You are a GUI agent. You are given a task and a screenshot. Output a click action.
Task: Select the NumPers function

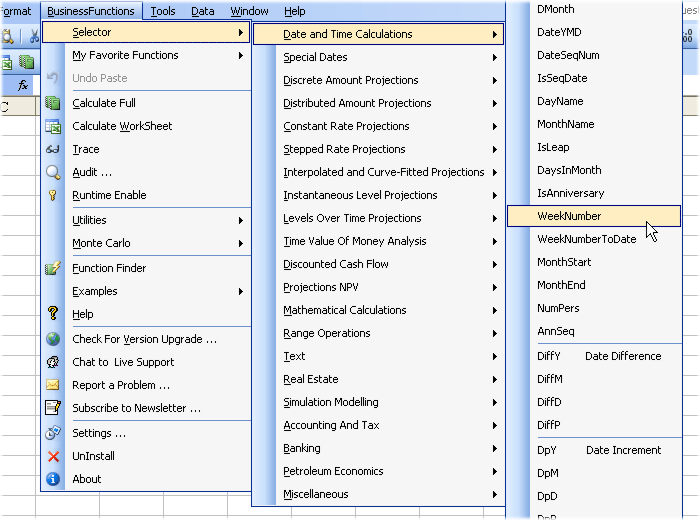(x=594, y=308)
